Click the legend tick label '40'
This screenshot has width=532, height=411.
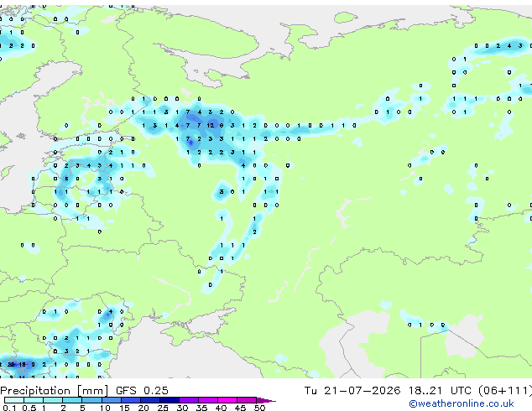point(221,408)
